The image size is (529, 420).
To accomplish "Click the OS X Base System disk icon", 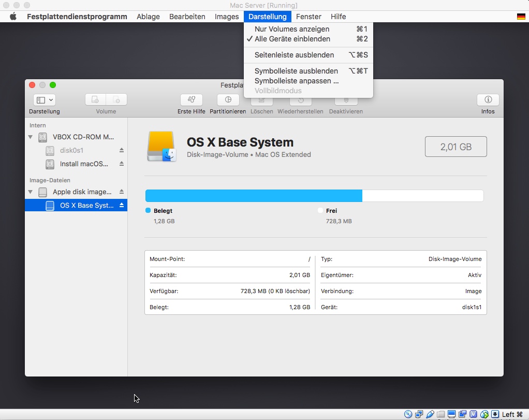I will (x=161, y=146).
